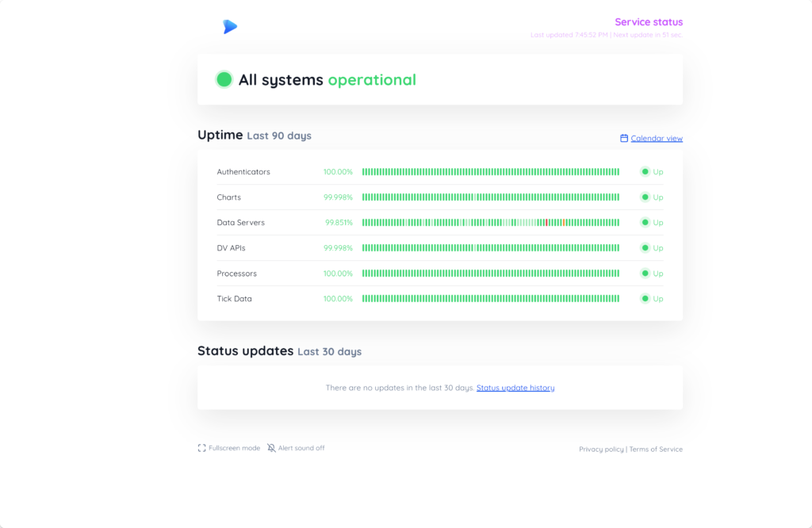Click the Tick Data service name

(234, 299)
